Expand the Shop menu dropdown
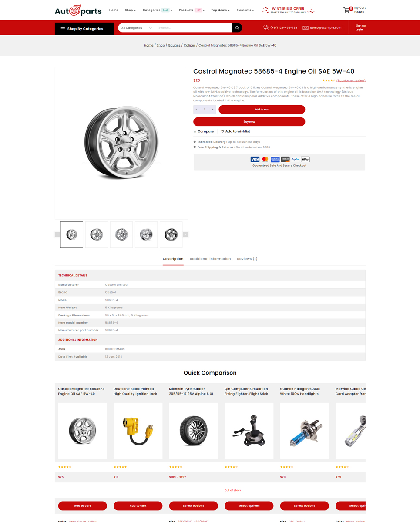The height and width of the screenshot is (522, 420). pyautogui.click(x=130, y=10)
